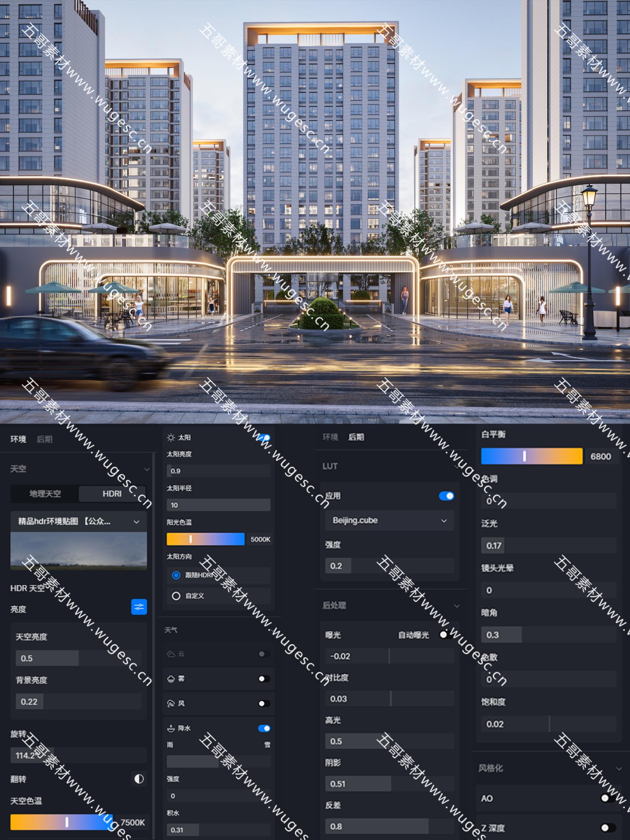The height and width of the screenshot is (840, 630).
Task: Click the precipitation (降水) icon
Action: [x=171, y=728]
